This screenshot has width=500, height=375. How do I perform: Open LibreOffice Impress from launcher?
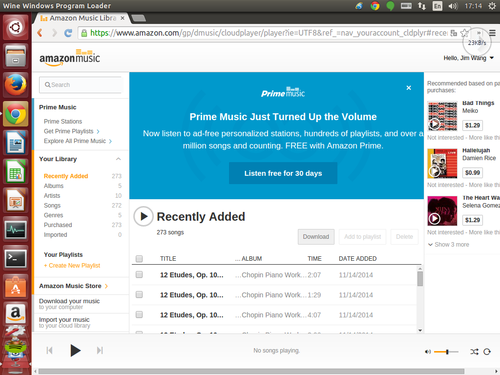click(x=15, y=201)
